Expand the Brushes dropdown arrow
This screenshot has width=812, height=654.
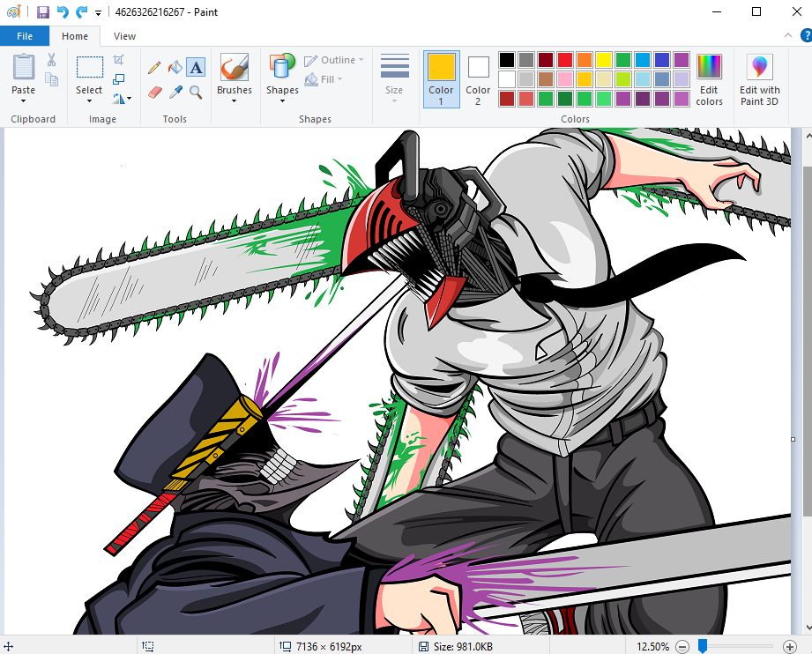click(x=234, y=101)
